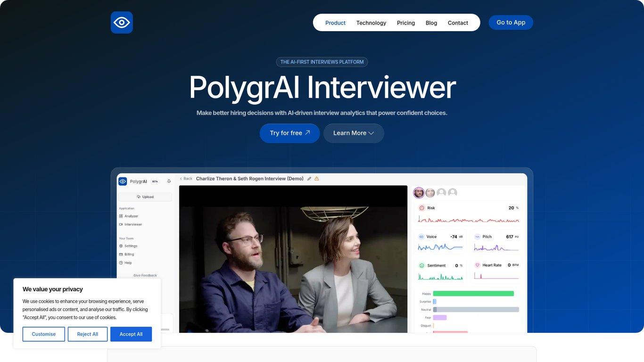The image size is (644, 362).
Task: Click 'THE AI-FIRST INTERVIEWS PLATFORM' pill badge
Action: (322, 62)
